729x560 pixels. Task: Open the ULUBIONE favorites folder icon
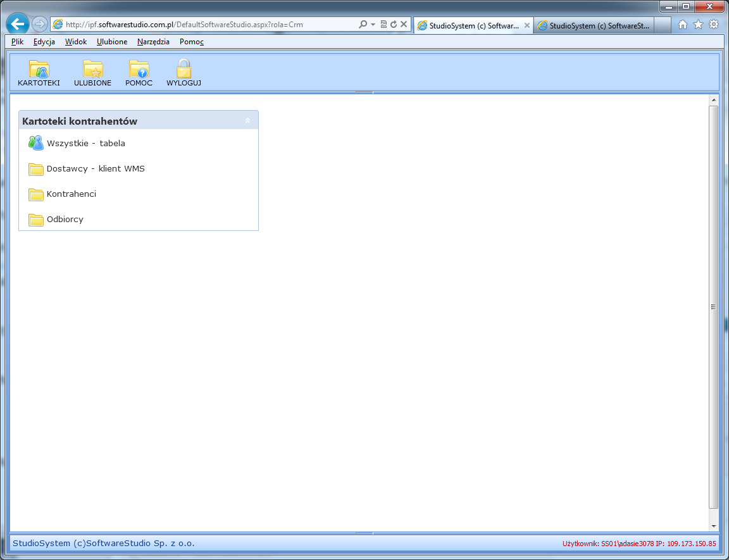click(x=92, y=70)
